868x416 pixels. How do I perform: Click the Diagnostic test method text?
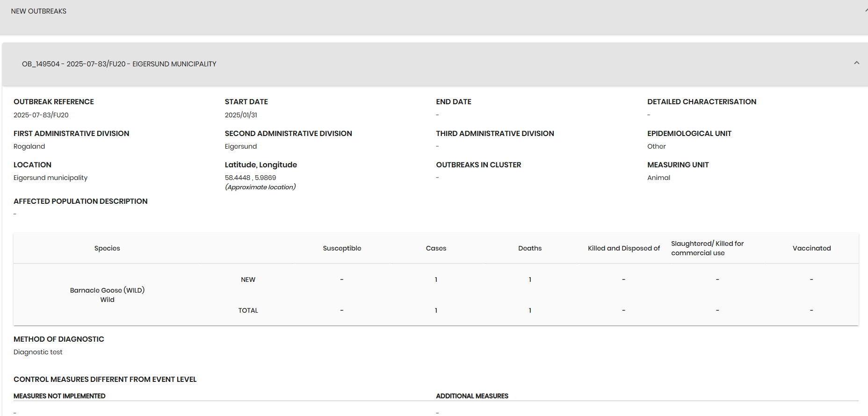pos(38,352)
